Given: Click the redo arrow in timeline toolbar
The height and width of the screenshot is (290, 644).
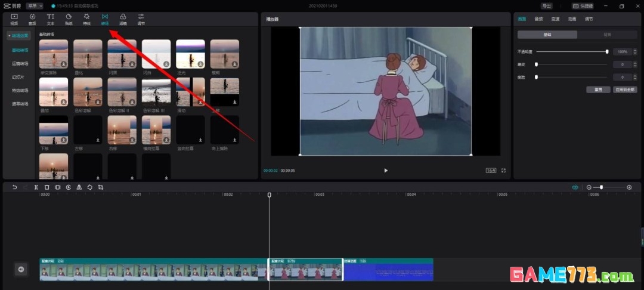Looking at the screenshot, I should (26, 187).
